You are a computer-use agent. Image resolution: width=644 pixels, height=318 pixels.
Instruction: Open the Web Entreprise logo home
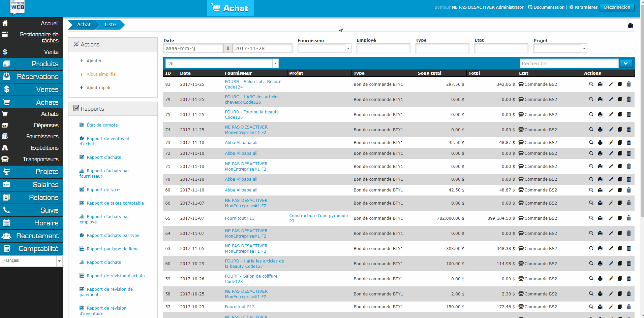(18, 7)
